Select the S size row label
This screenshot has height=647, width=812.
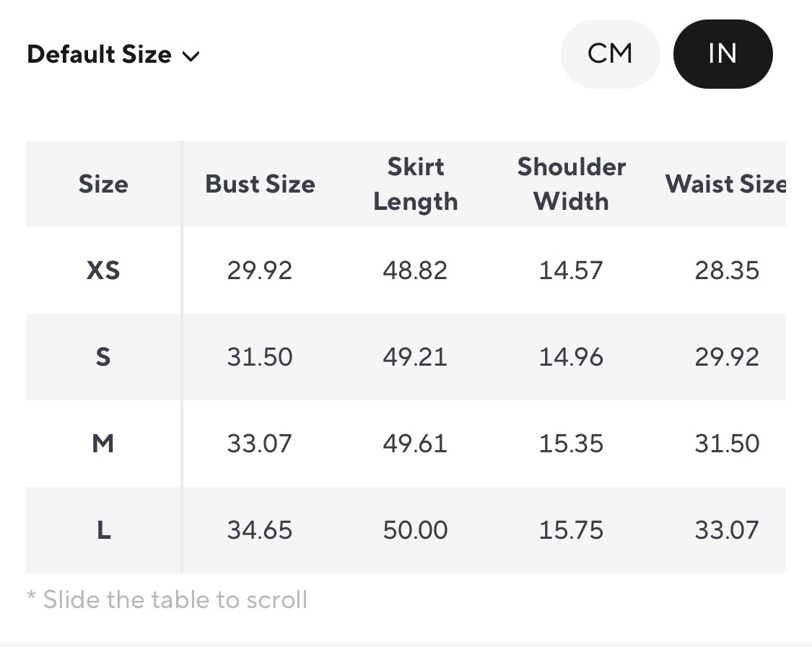click(x=103, y=357)
